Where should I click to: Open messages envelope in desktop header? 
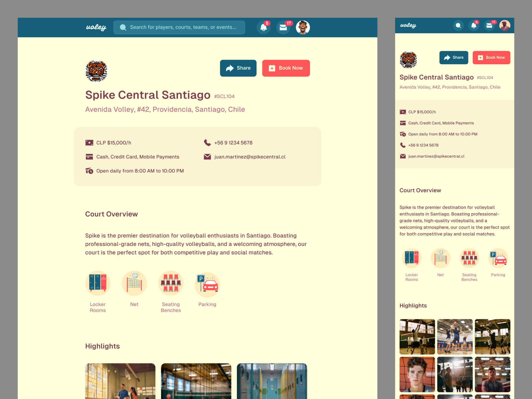click(x=283, y=27)
